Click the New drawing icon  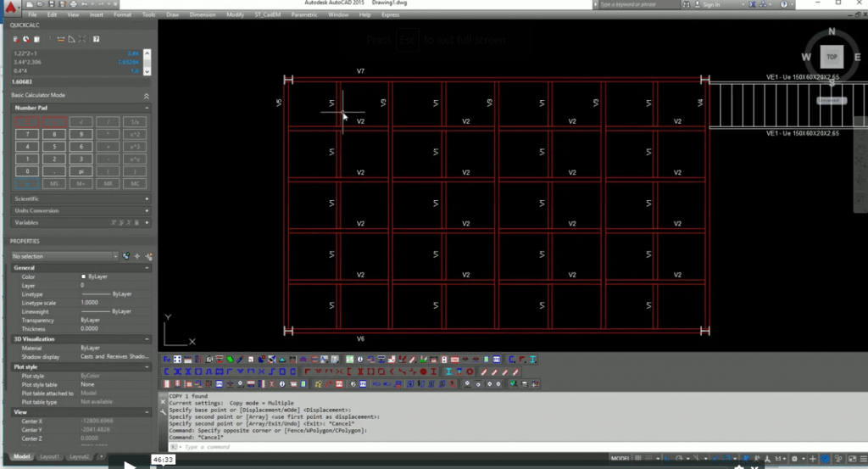click(x=31, y=4)
